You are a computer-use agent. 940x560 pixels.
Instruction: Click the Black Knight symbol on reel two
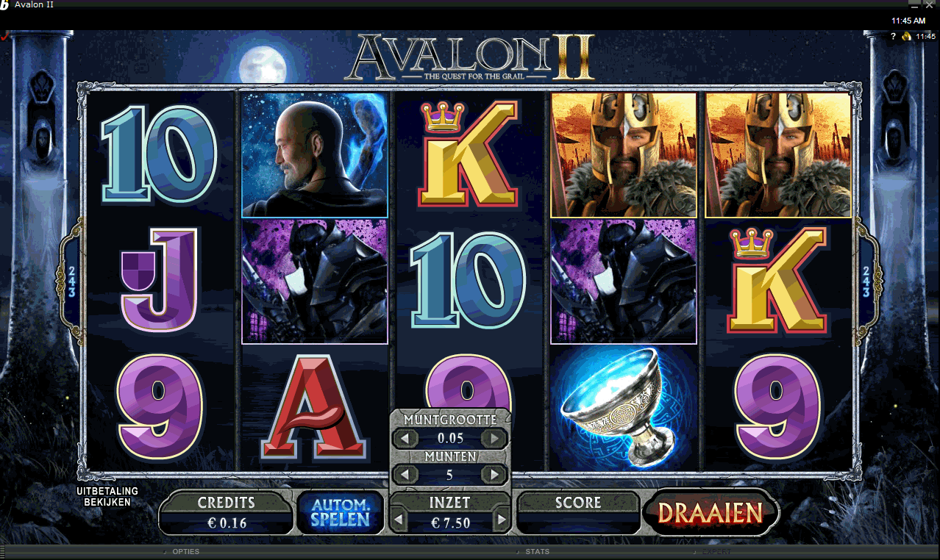point(315,282)
